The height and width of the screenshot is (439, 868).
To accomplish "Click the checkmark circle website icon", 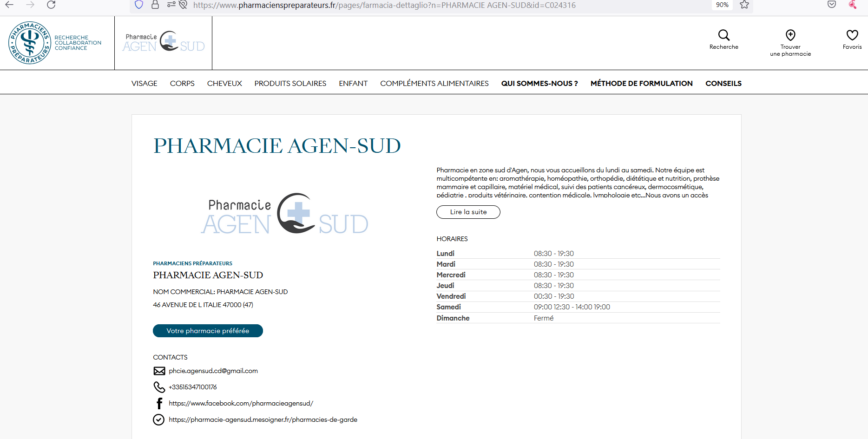I will coord(158,419).
